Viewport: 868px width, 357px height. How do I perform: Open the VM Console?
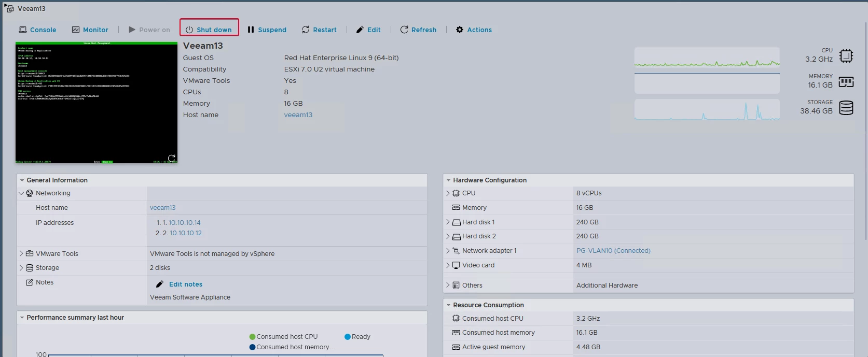[x=37, y=30]
